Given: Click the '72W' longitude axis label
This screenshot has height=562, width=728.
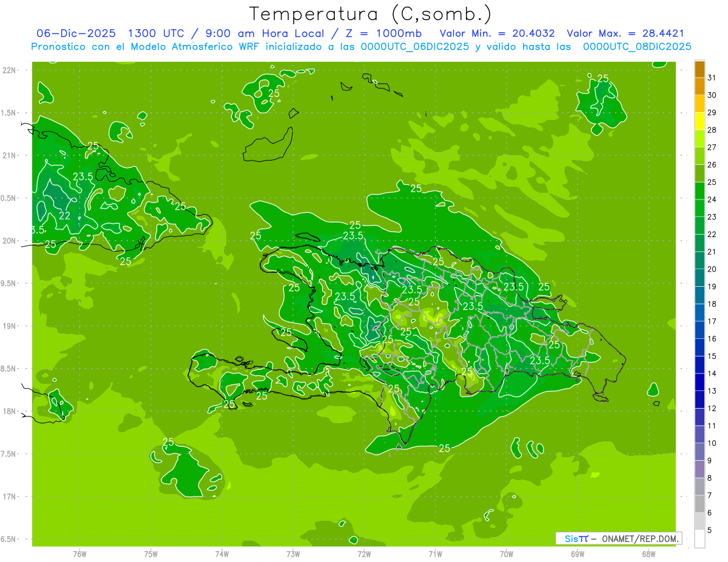Looking at the screenshot, I should 364,554.
